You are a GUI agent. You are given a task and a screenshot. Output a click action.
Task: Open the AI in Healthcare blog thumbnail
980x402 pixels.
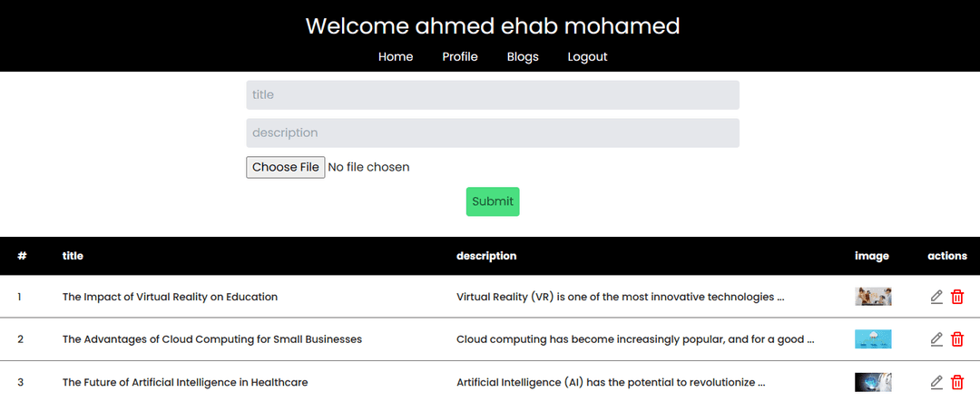(x=873, y=382)
